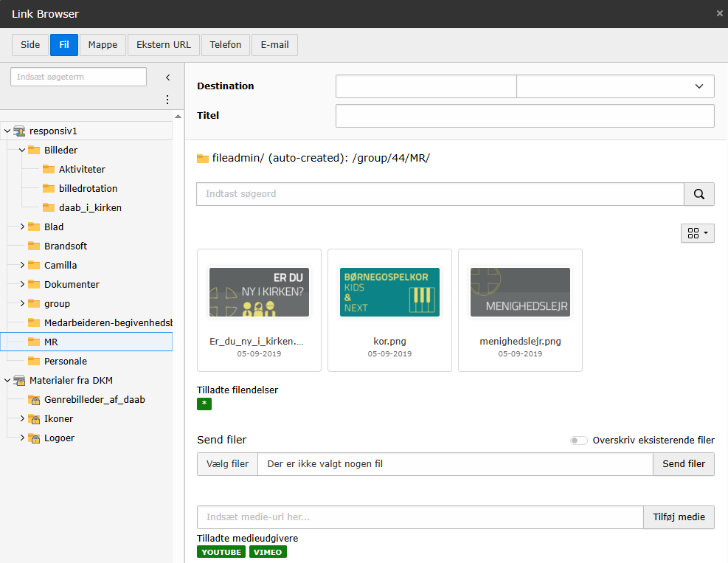Switch to the Ekstern URL tab
Viewport: 728px width, 563px height.
[163, 45]
